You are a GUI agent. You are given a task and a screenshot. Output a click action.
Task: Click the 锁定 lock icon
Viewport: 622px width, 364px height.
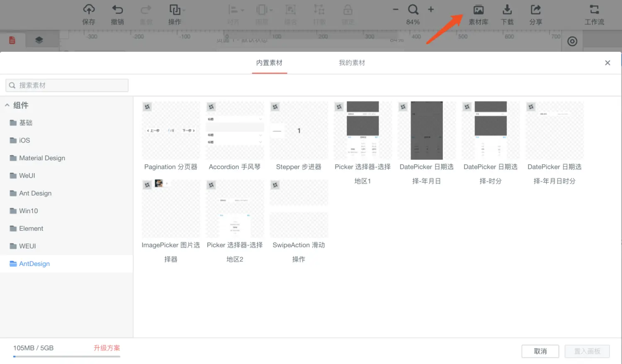click(347, 14)
